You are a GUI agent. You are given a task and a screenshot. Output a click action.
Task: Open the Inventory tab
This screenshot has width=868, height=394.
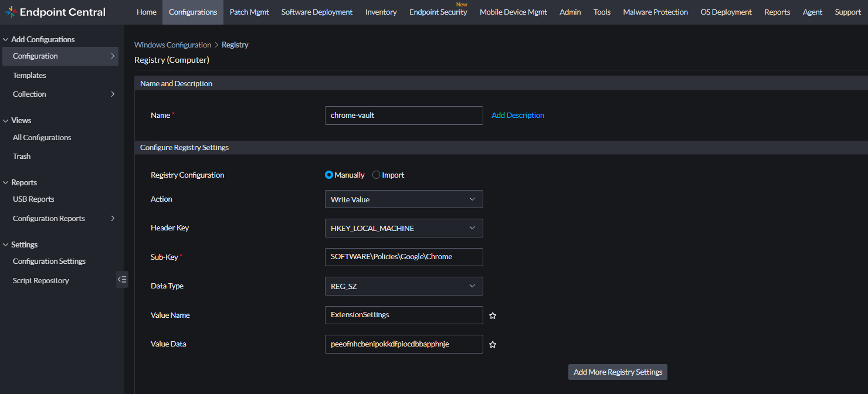(x=381, y=12)
